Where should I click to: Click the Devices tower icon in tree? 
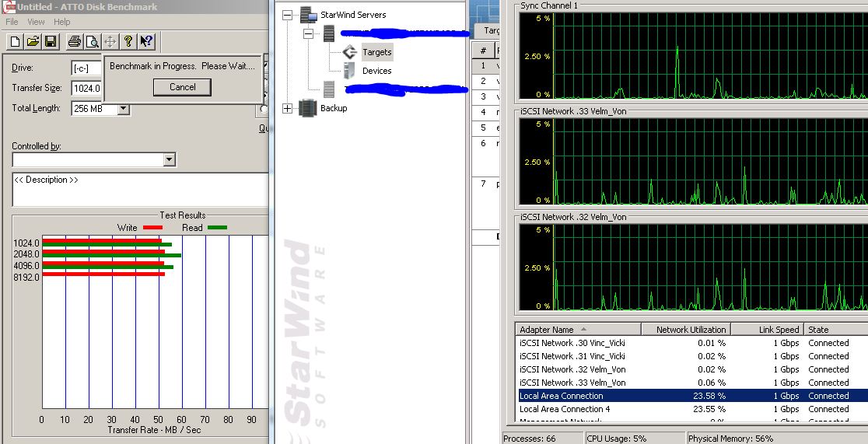click(349, 70)
